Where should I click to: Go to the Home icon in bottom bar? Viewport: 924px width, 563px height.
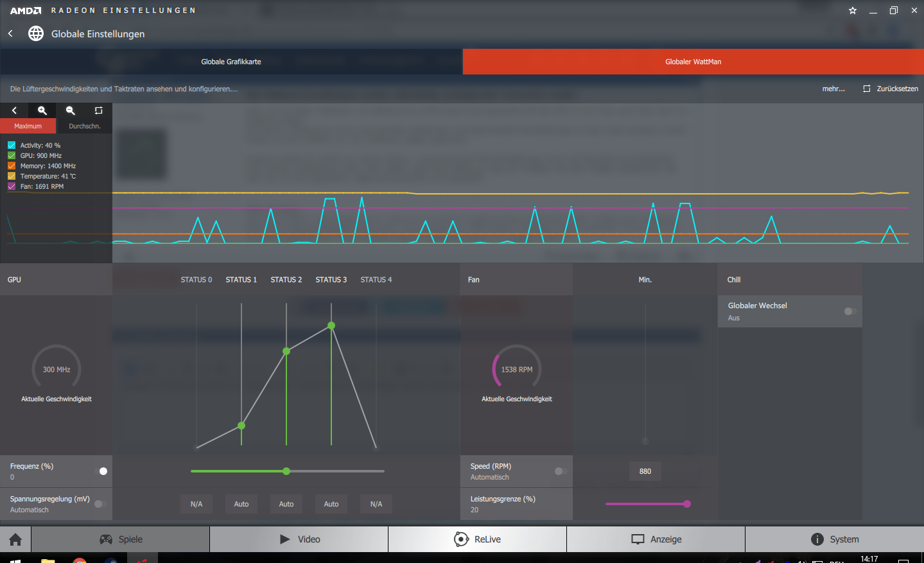15,539
